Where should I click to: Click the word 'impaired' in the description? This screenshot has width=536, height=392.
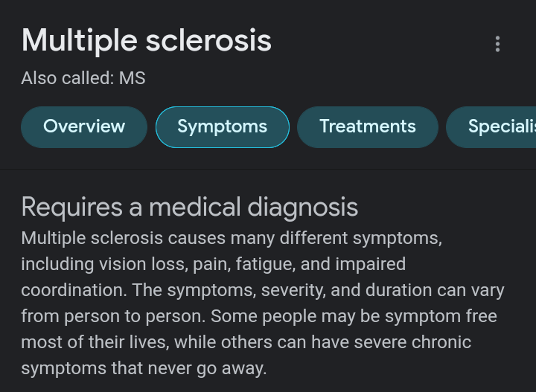click(x=370, y=264)
